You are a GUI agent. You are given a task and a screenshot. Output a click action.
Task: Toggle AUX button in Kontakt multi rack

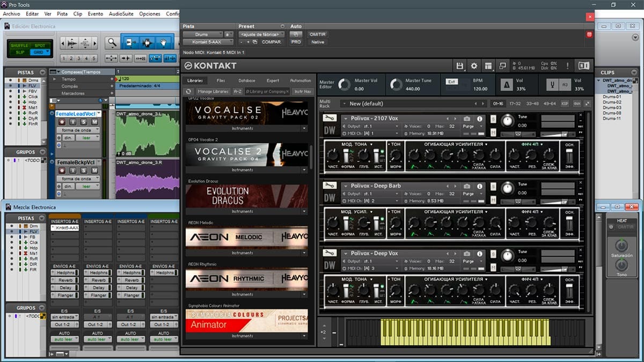click(x=577, y=104)
